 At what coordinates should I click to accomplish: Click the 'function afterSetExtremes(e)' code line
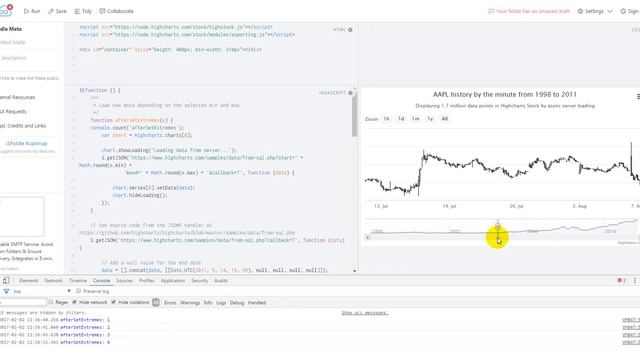pyautogui.click(x=131, y=120)
